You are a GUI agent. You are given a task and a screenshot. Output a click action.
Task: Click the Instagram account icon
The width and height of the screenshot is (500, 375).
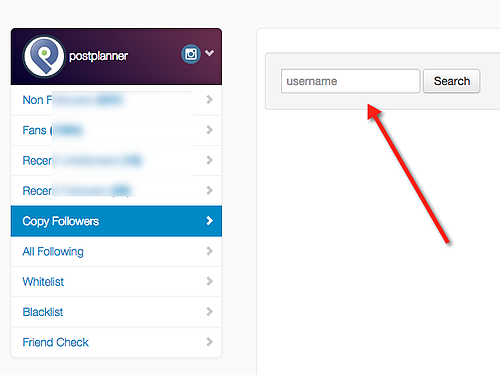191,54
